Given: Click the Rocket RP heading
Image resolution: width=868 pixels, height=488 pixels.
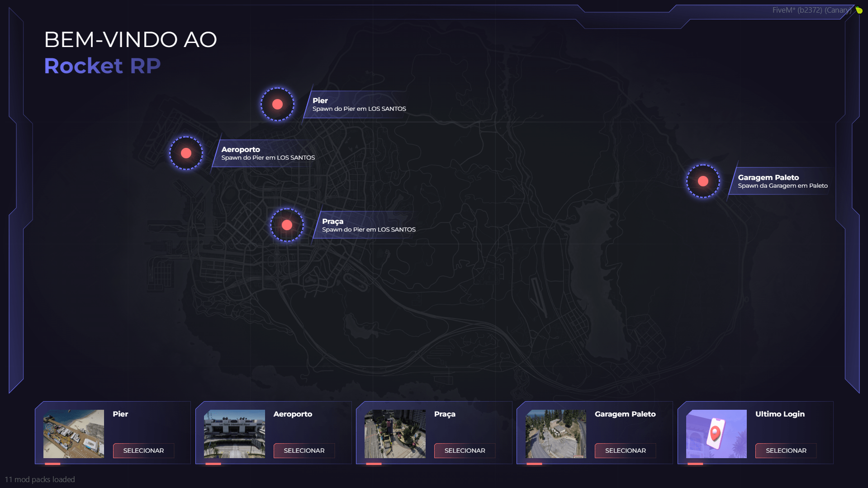Looking at the screenshot, I should (102, 66).
